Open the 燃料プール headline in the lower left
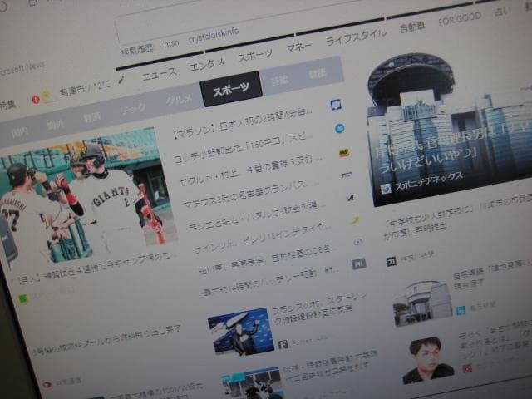 click(x=106, y=340)
